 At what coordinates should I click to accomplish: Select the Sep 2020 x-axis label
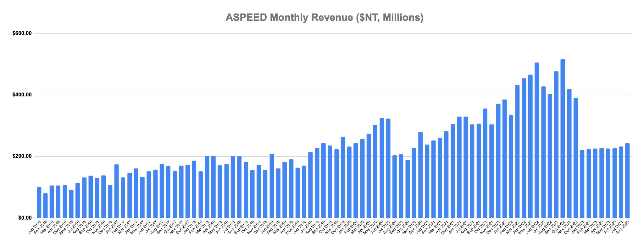pos(397,227)
